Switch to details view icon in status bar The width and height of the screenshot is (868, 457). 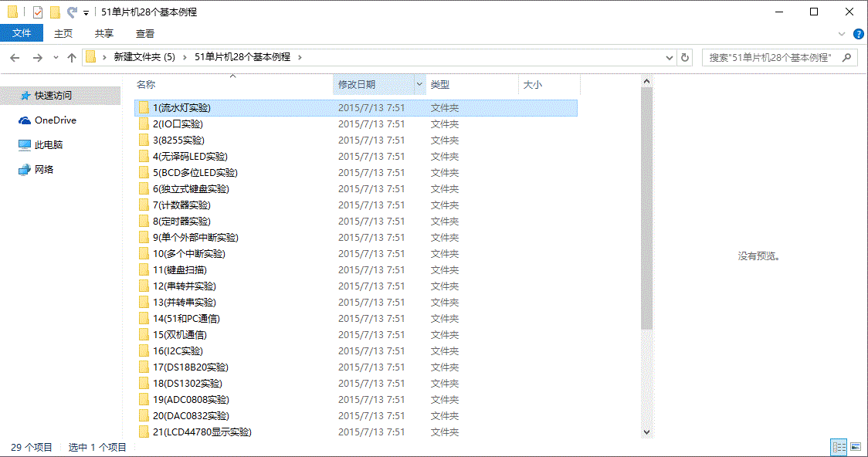[839, 447]
